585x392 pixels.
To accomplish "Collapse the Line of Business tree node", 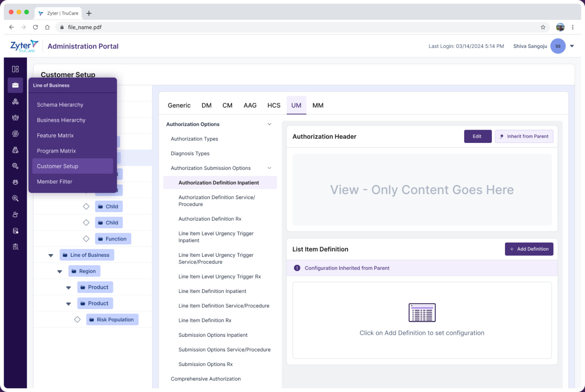I will 51,256.
